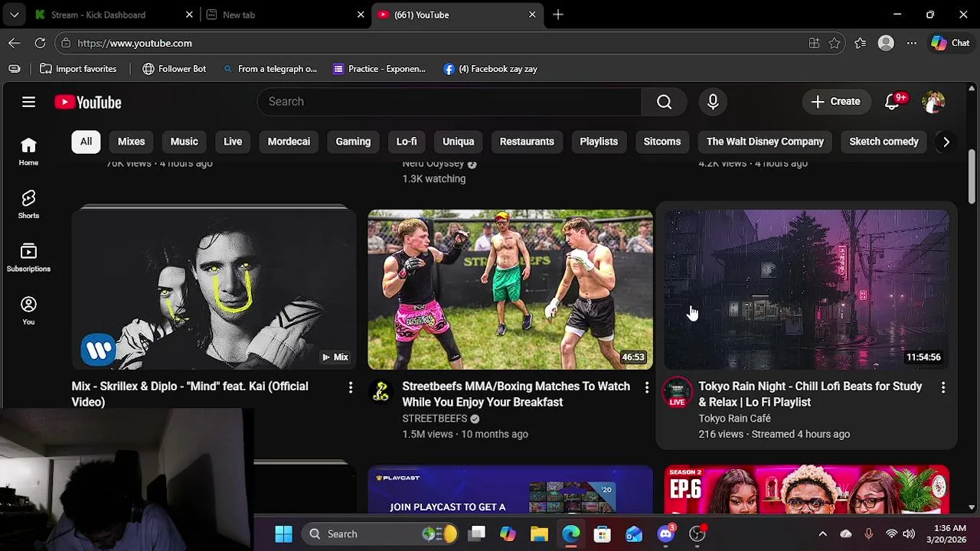Open the You section in the sidebar
This screenshot has height=551, width=980.
click(28, 310)
